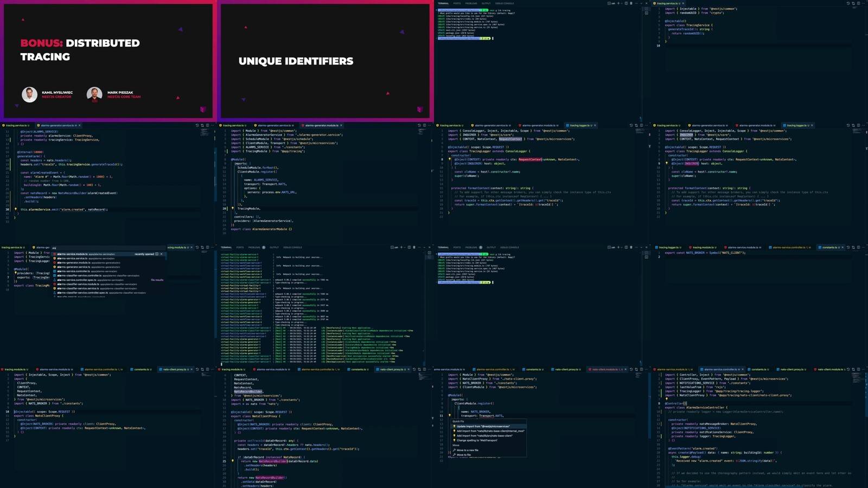
Task: Open alarms-classifier-service.service.ts from the Quick Open list
Action: coord(107,288)
